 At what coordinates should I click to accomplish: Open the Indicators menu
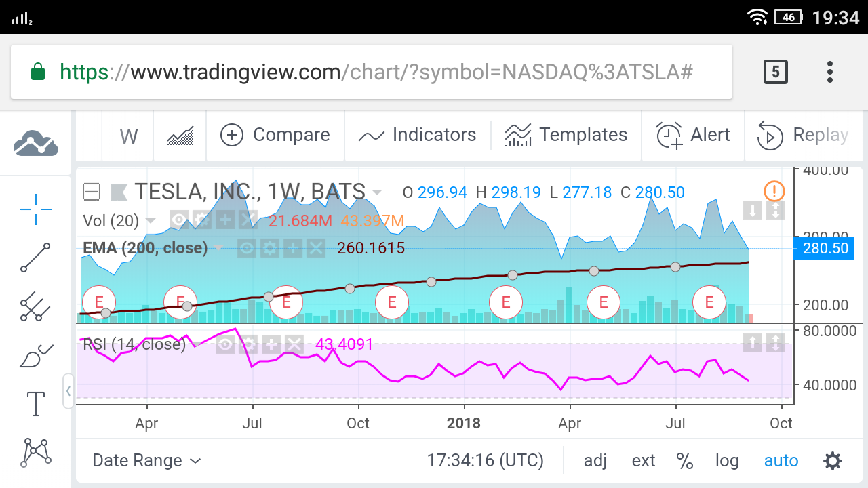pyautogui.click(x=417, y=135)
